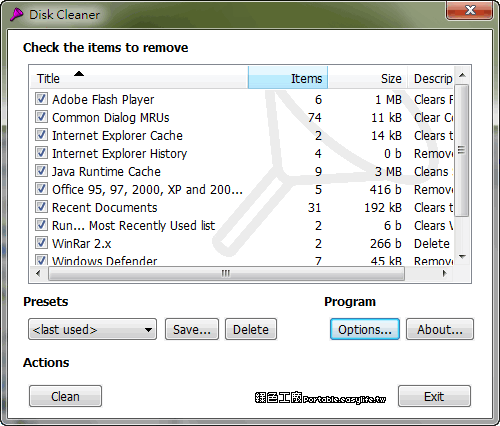Select the Internet Explorer History row title
The width and height of the screenshot is (500, 426).
[x=119, y=153]
